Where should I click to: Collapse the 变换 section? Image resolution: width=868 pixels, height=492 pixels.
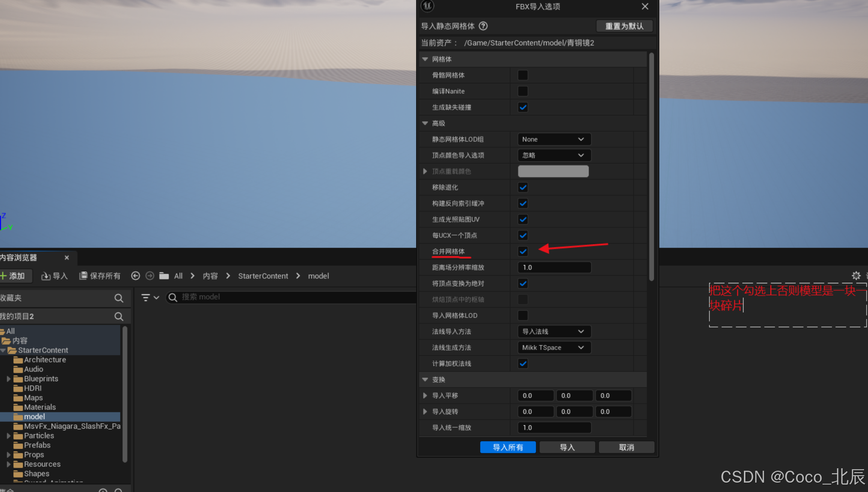[425, 379]
